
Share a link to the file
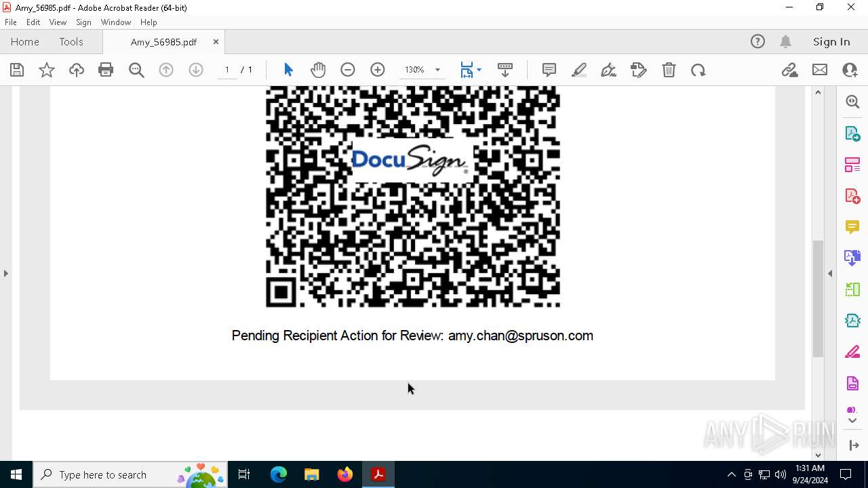coord(789,70)
